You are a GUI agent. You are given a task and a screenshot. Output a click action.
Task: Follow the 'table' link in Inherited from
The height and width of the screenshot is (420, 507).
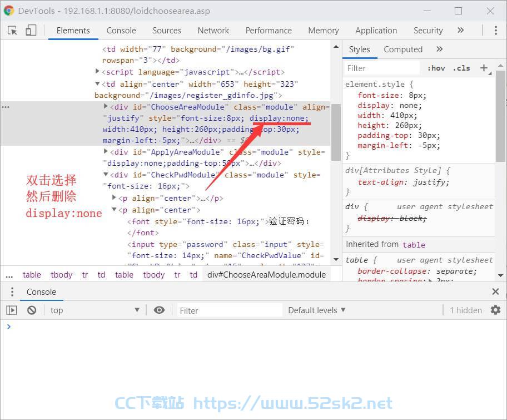pos(414,245)
